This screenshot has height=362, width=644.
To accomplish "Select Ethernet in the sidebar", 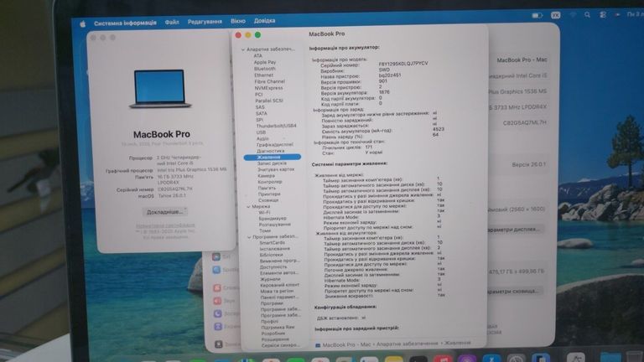I will 263,75.
